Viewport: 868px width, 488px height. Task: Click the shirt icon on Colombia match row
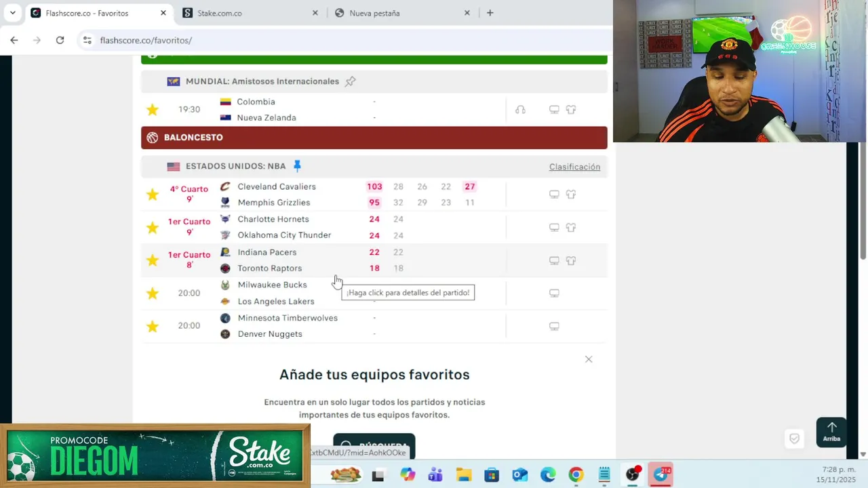pyautogui.click(x=571, y=110)
